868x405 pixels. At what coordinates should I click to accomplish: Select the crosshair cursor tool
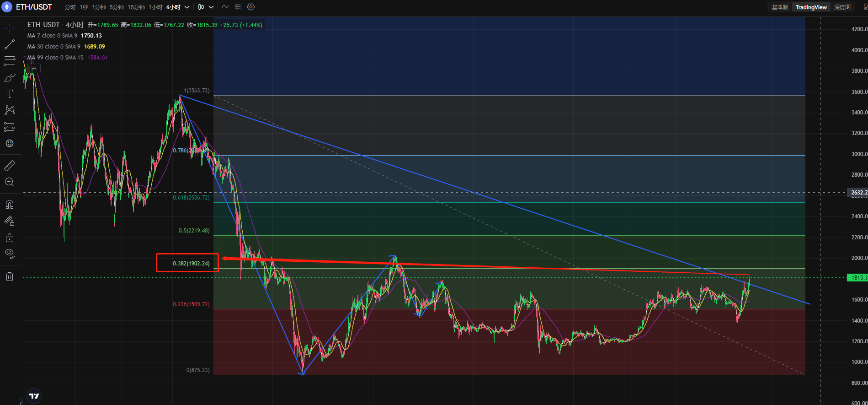click(x=10, y=28)
